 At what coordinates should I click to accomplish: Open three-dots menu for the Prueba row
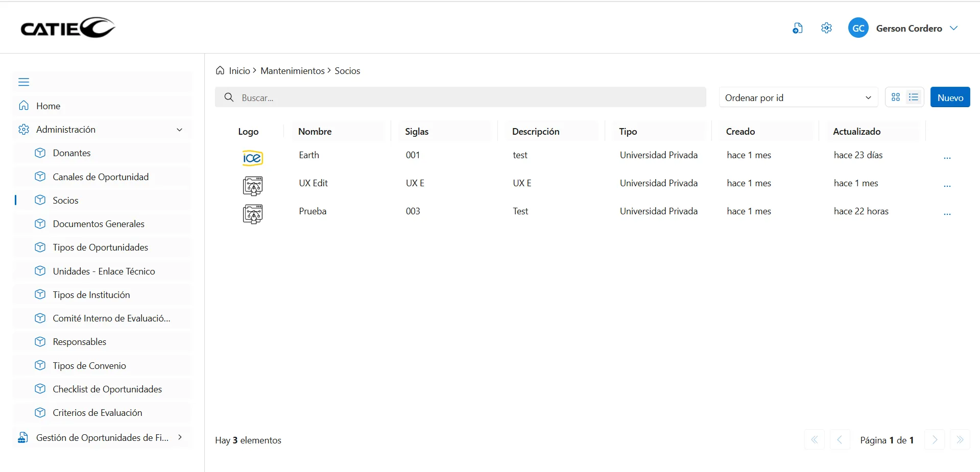pyautogui.click(x=947, y=214)
